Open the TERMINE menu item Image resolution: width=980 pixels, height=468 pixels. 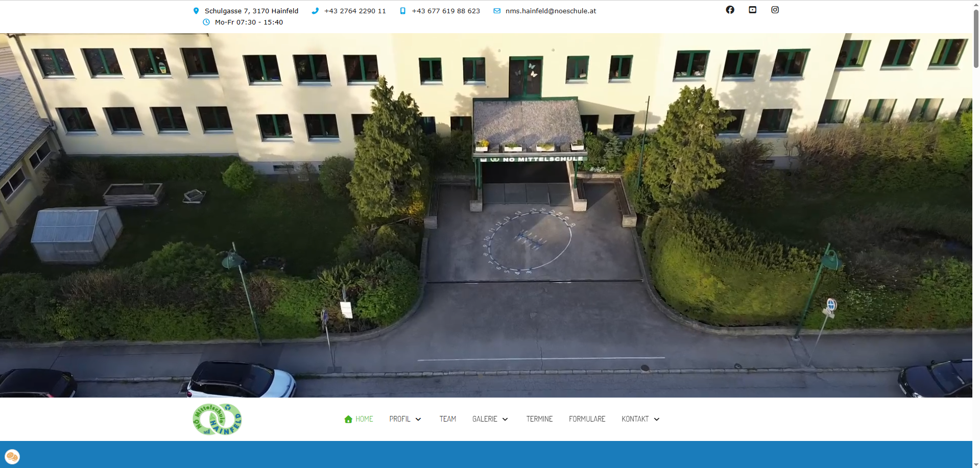click(539, 419)
